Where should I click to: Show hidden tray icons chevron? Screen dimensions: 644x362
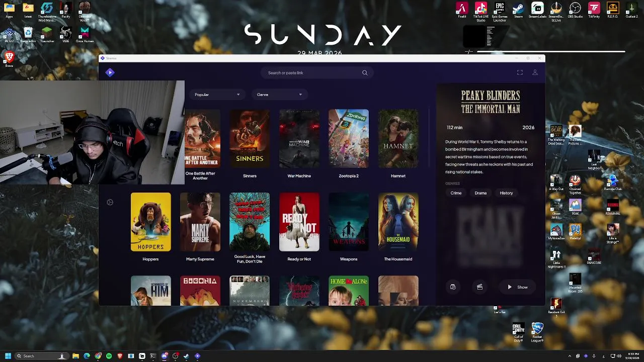570,356
